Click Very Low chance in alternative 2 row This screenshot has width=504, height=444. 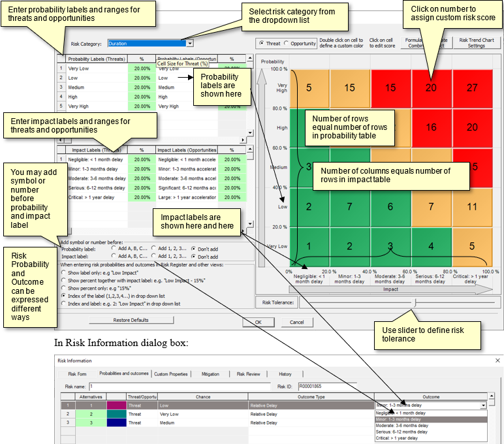tap(202, 414)
